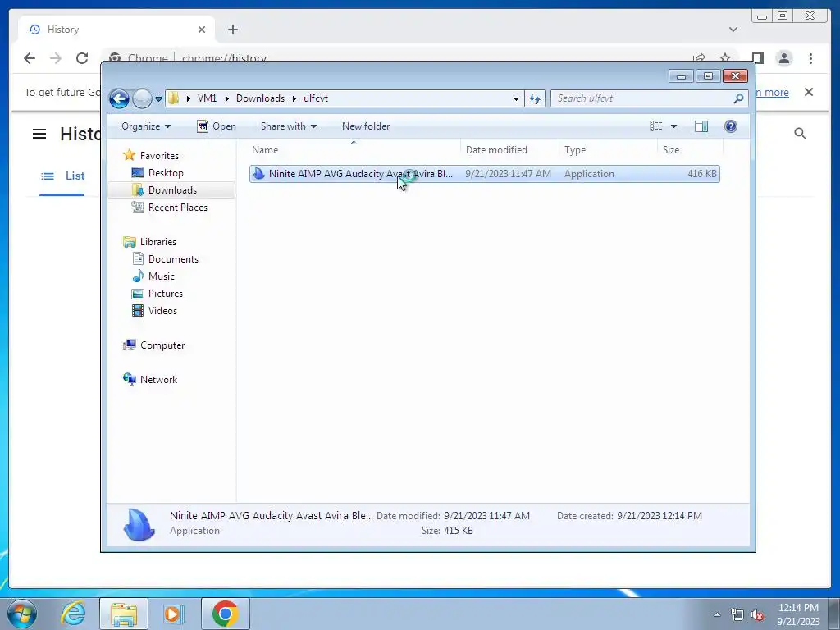Open the Share with dropdown
The image size is (840, 630).
coord(288,126)
